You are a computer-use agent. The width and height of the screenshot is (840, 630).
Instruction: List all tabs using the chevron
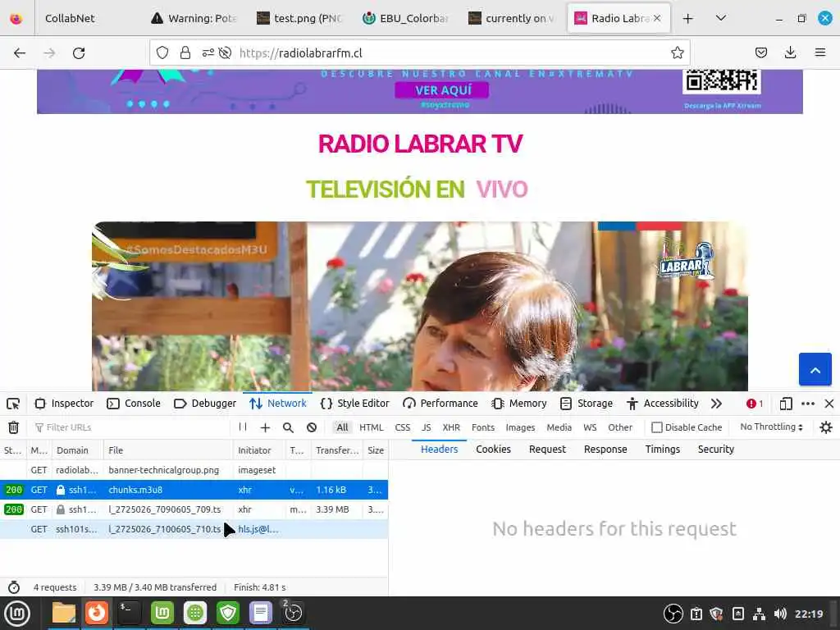point(721,18)
